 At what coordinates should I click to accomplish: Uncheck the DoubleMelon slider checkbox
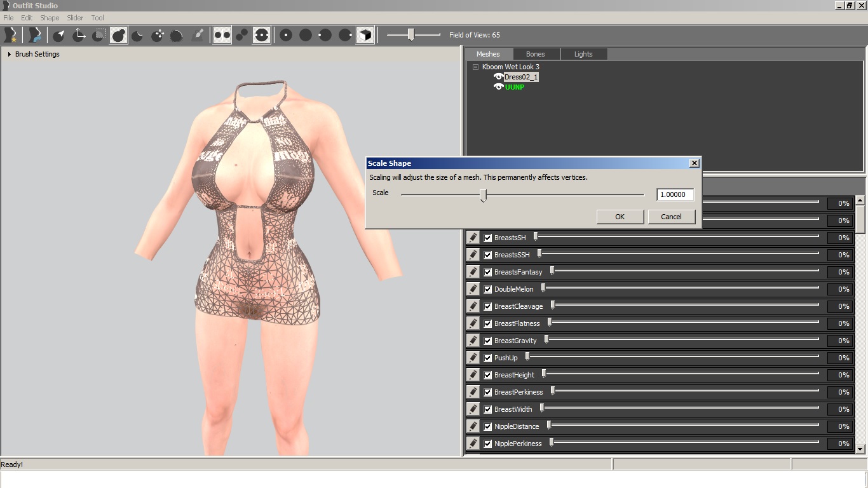(x=487, y=288)
